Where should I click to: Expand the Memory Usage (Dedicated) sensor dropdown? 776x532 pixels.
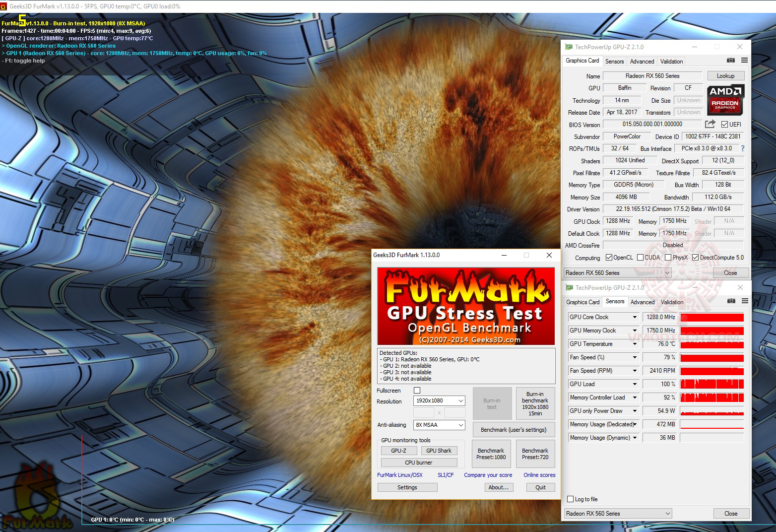tap(634, 424)
